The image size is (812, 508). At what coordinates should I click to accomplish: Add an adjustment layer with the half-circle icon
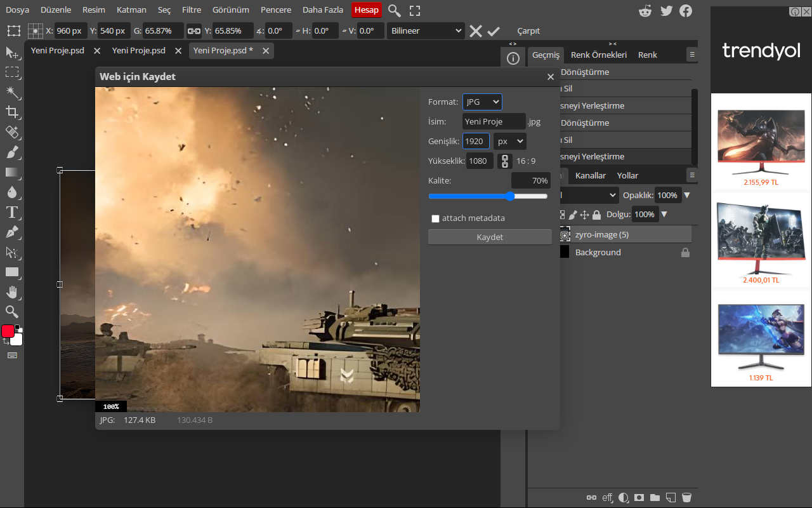(624, 498)
